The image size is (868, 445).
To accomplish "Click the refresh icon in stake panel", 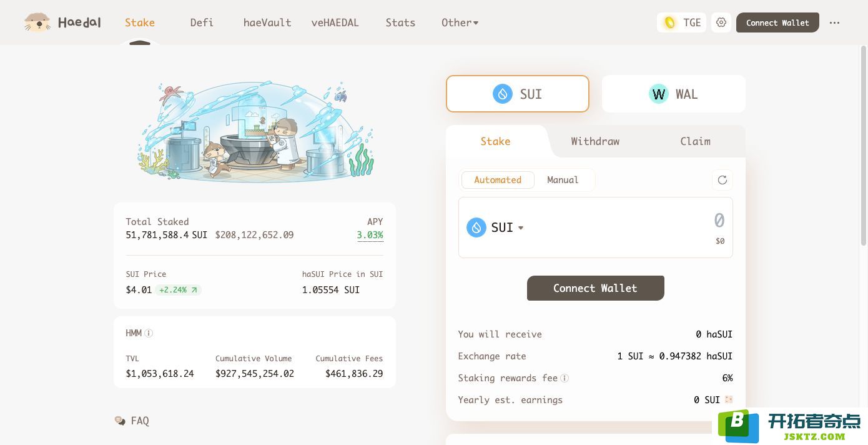I will [x=722, y=180].
